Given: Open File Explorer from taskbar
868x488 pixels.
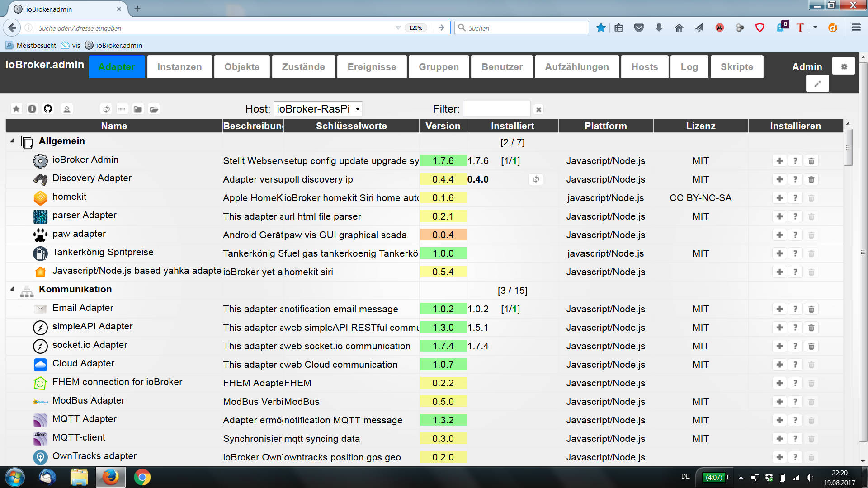Looking at the screenshot, I should [x=79, y=477].
